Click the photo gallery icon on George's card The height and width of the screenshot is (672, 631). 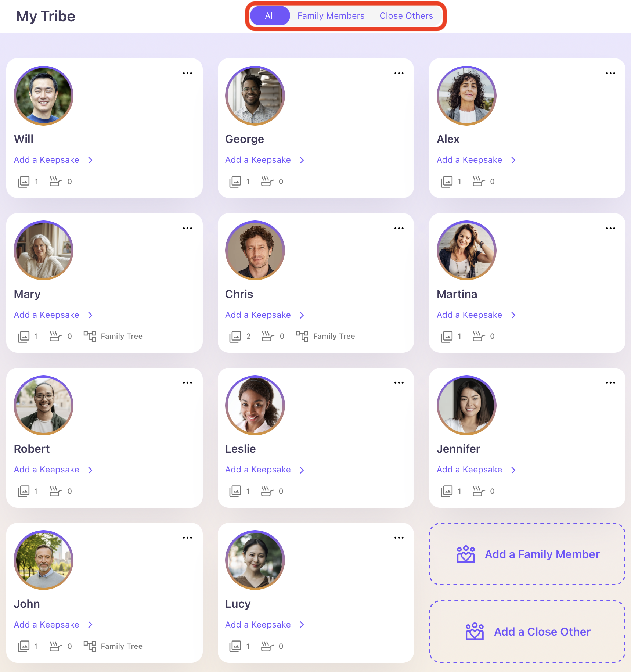(235, 182)
